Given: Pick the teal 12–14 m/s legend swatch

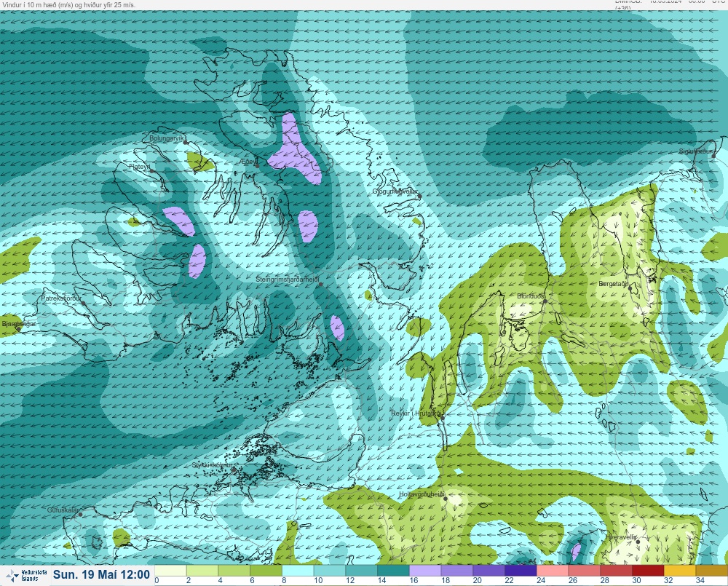Looking at the screenshot, I should click(x=361, y=570).
